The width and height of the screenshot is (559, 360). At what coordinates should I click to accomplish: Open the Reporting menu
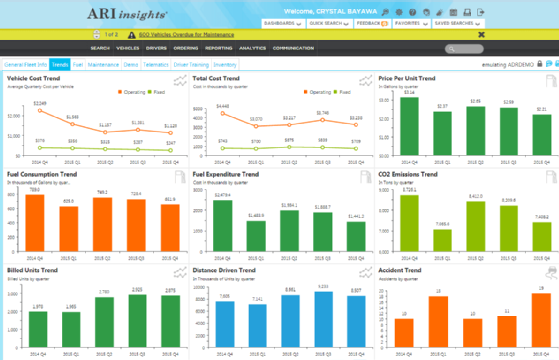pyautogui.click(x=219, y=48)
